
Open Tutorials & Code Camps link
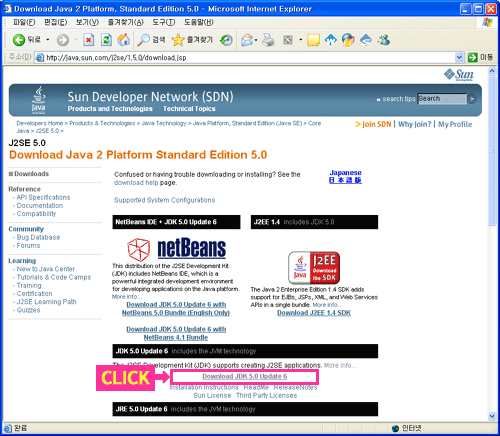[54, 277]
